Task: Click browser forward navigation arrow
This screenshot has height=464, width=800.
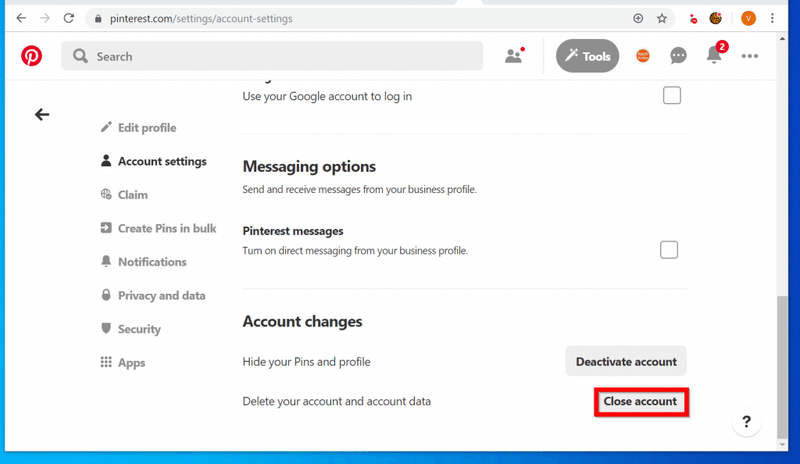Action: click(x=45, y=18)
